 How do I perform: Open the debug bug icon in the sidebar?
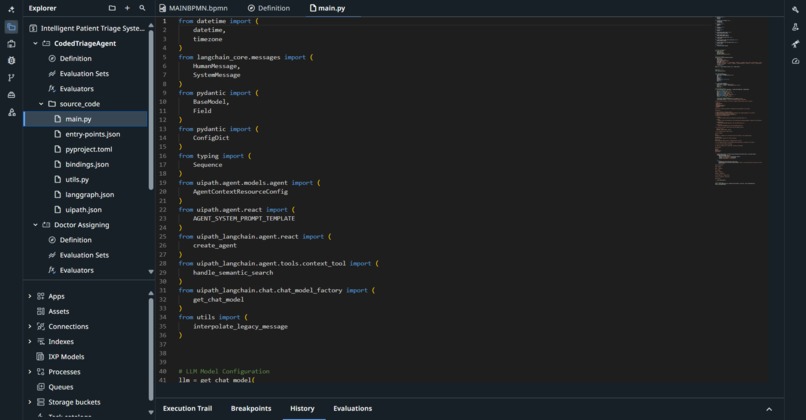click(x=11, y=61)
